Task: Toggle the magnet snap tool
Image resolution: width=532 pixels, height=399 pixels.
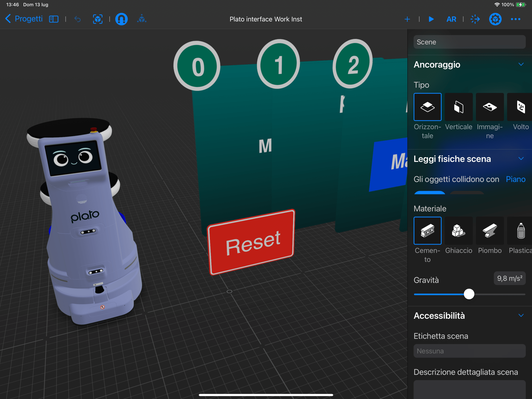Action: coord(121,19)
